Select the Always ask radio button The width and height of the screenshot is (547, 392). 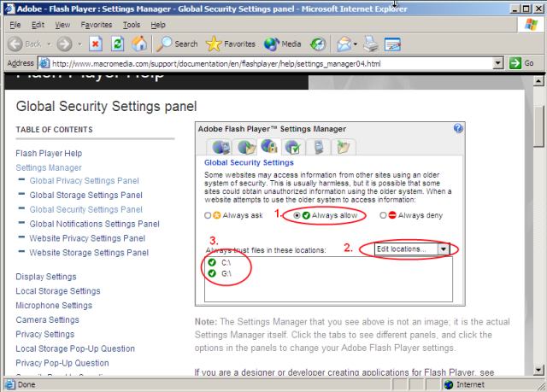pos(208,215)
